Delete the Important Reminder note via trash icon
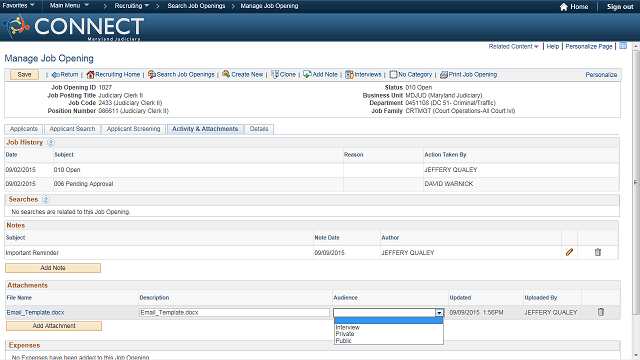The image size is (640, 360). [598, 252]
